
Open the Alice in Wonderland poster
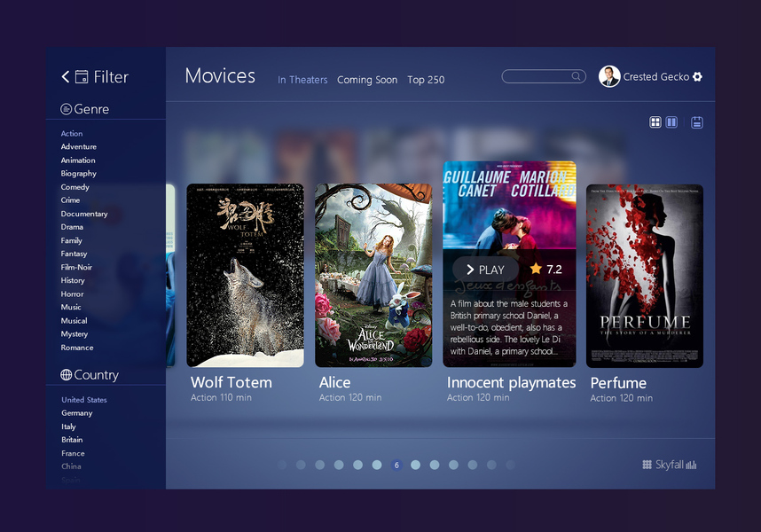(373, 275)
